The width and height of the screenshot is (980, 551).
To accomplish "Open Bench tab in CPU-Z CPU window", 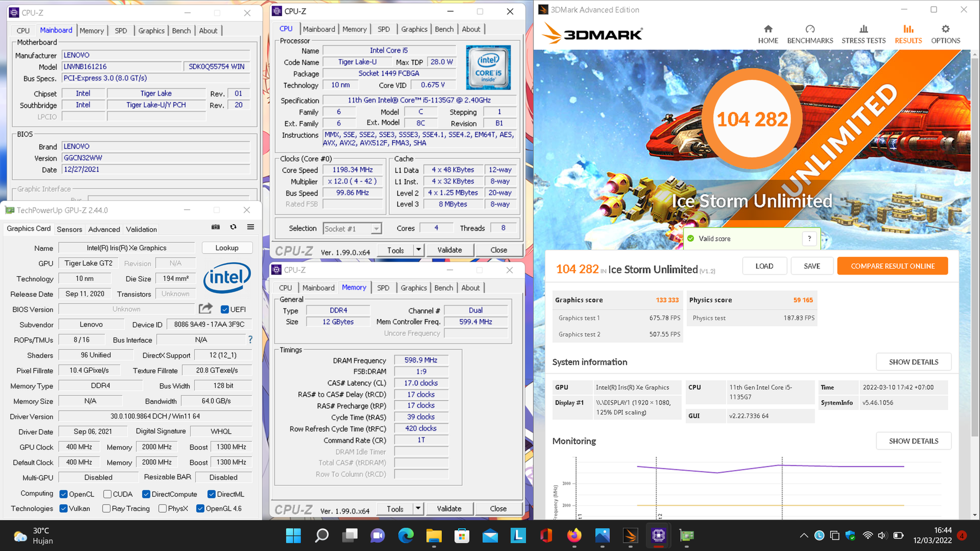I will coord(444,29).
